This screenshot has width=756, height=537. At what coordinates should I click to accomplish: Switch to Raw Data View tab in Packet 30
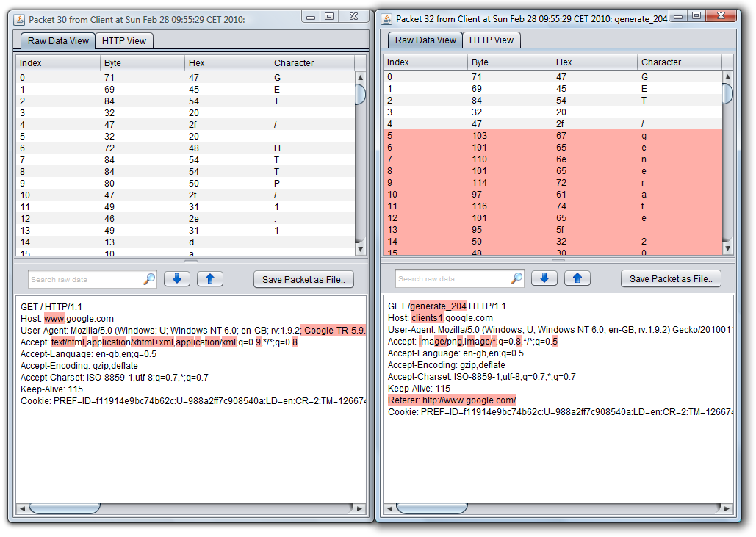tap(58, 41)
